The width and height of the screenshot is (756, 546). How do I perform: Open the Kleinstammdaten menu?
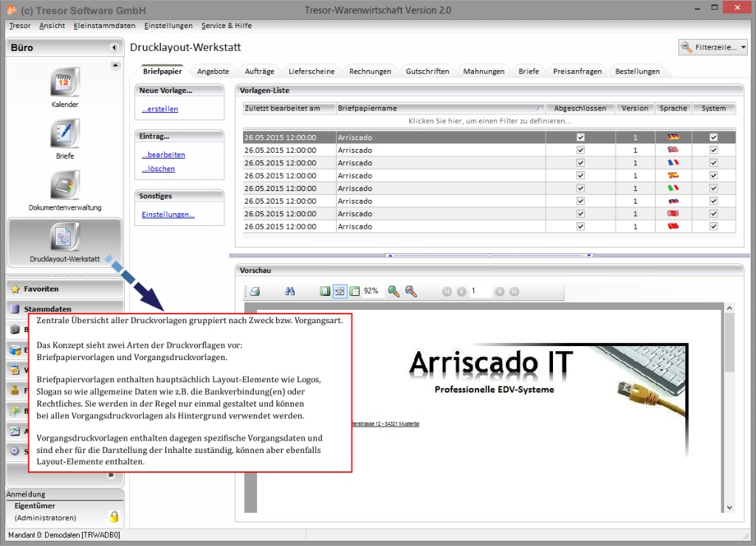(104, 26)
